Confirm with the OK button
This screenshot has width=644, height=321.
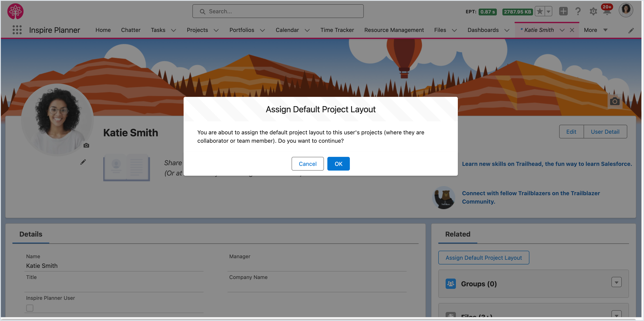click(338, 164)
